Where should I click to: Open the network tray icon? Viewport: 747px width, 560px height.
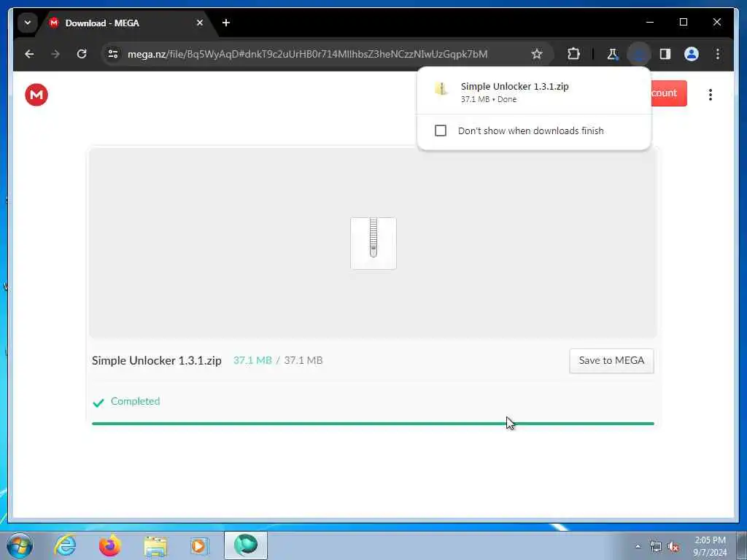coord(656,547)
